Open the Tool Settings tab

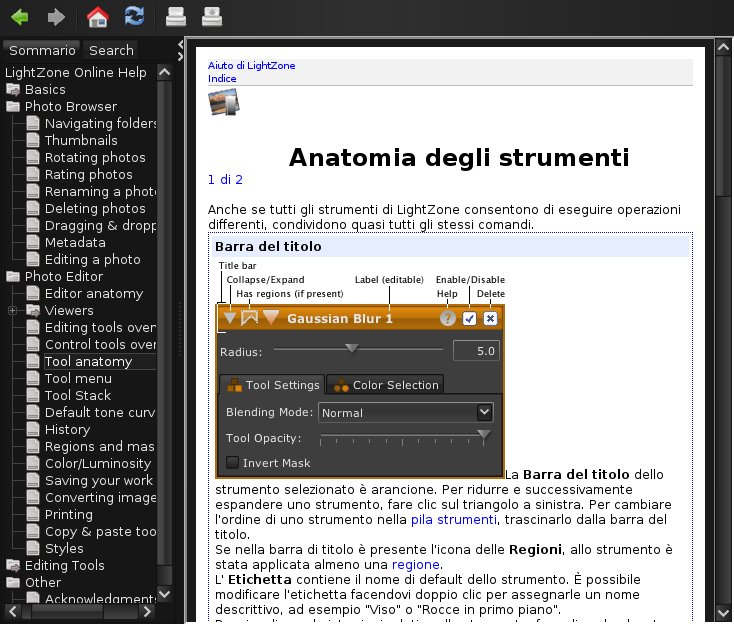[273, 385]
